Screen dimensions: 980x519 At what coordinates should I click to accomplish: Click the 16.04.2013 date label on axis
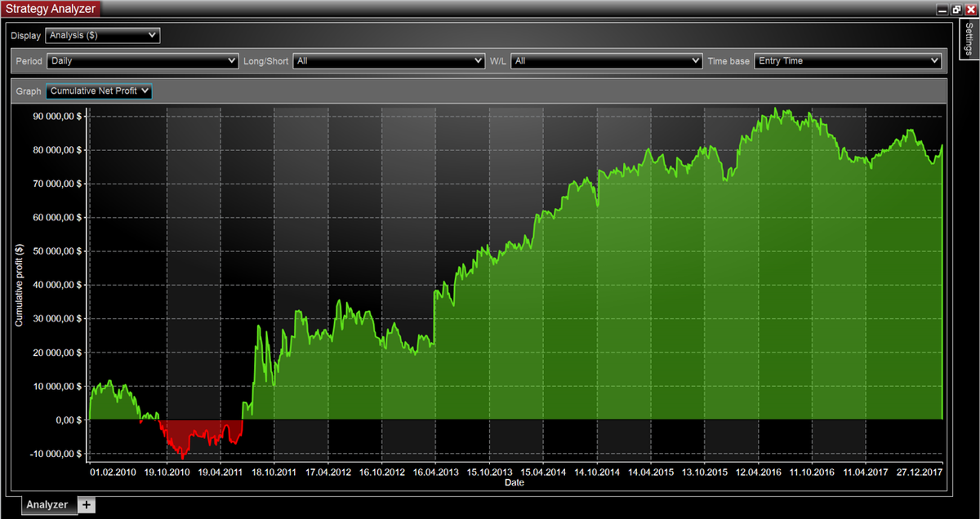[435, 472]
